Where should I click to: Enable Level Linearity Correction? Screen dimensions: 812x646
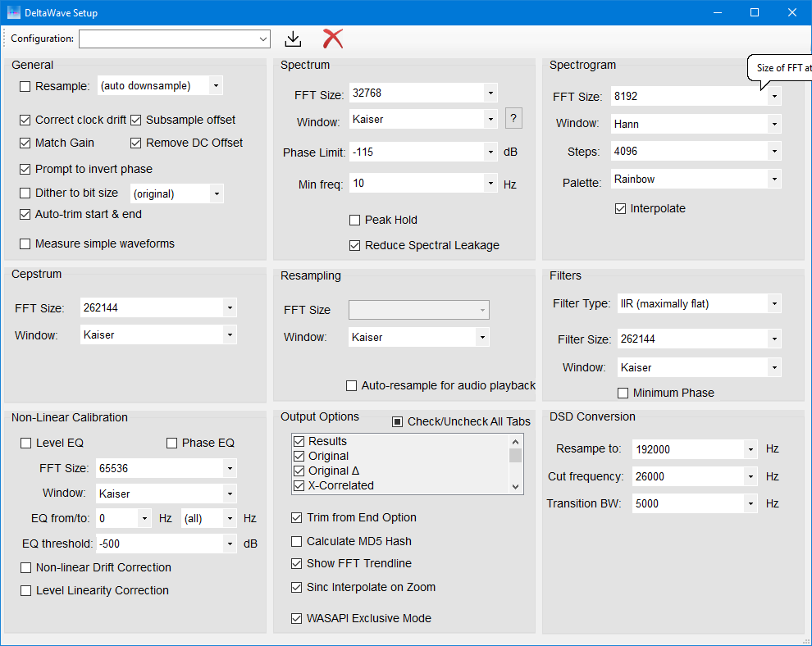point(26,590)
